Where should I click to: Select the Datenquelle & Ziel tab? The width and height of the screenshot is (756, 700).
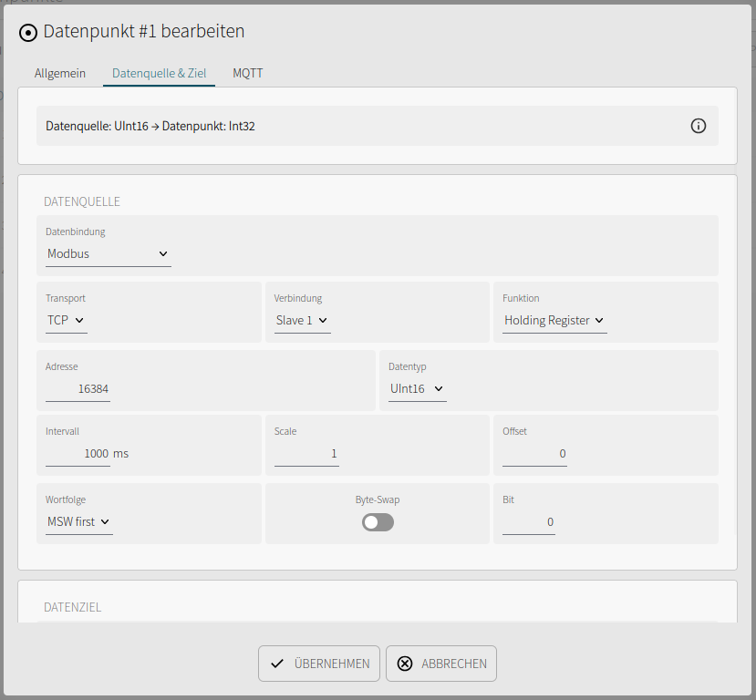click(x=159, y=73)
